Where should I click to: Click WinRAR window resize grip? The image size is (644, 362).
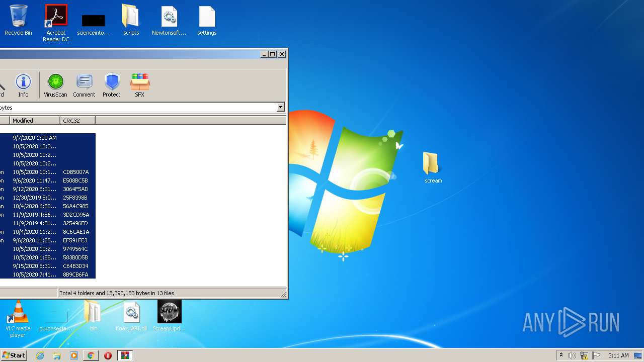pyautogui.click(x=283, y=294)
